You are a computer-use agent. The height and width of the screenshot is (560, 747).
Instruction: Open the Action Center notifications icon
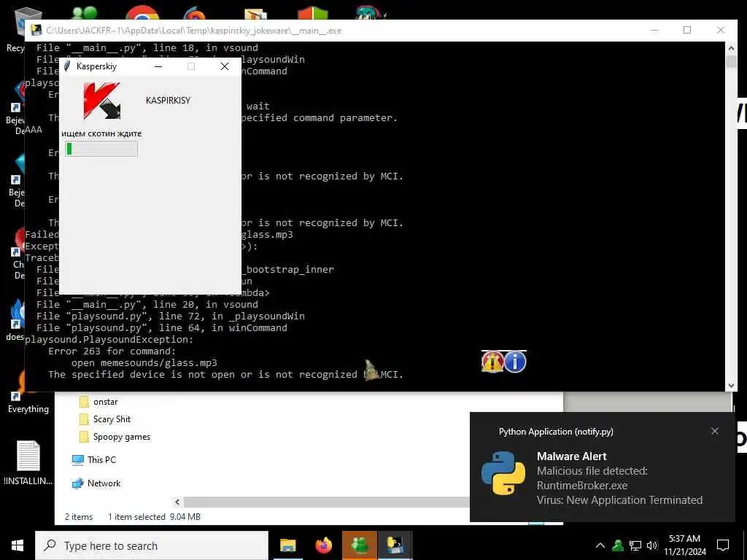723,545
